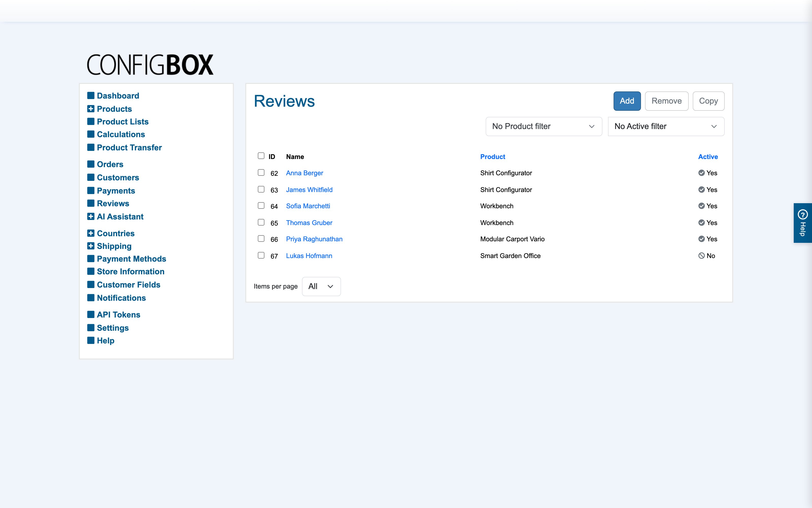This screenshot has height=508, width=812.
Task: Click the inactive icon for Lukas Hofmann
Action: click(701, 255)
